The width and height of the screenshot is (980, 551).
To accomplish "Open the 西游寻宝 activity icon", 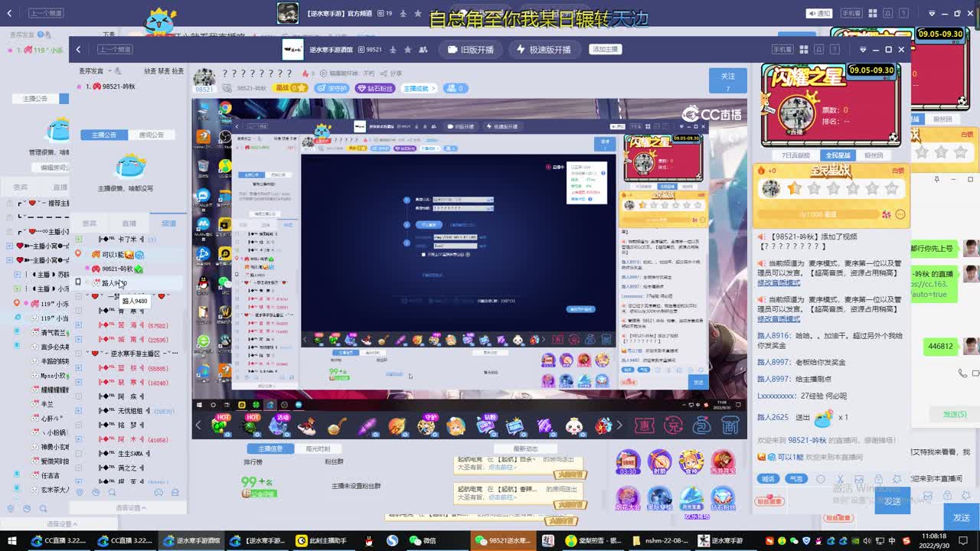I will coord(723,463).
